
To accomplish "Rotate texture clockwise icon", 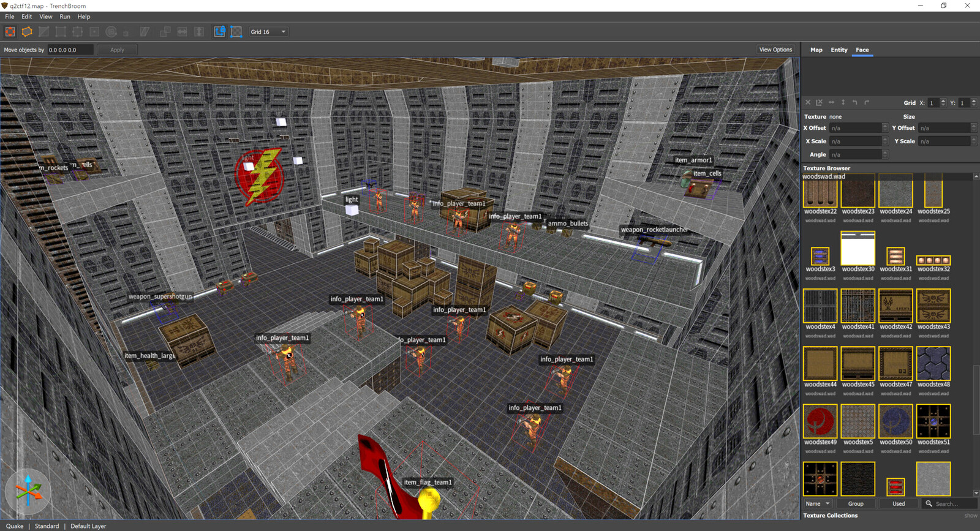I will 867,103.
